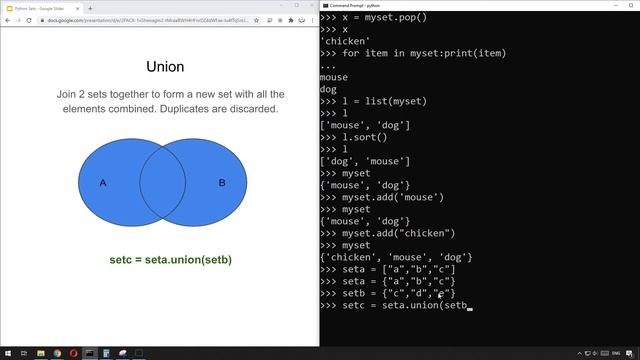Switch to Command Prompt on the taskbar
The width and height of the screenshot is (640, 360).
[90, 353]
